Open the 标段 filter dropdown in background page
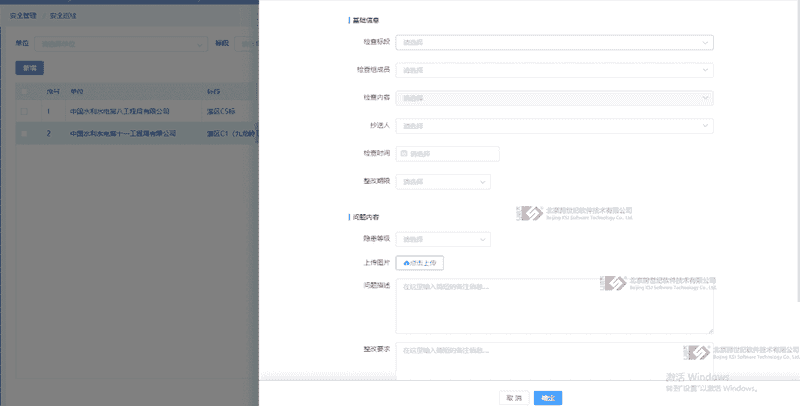Image resolution: width=800 pixels, height=406 pixels. (x=247, y=44)
